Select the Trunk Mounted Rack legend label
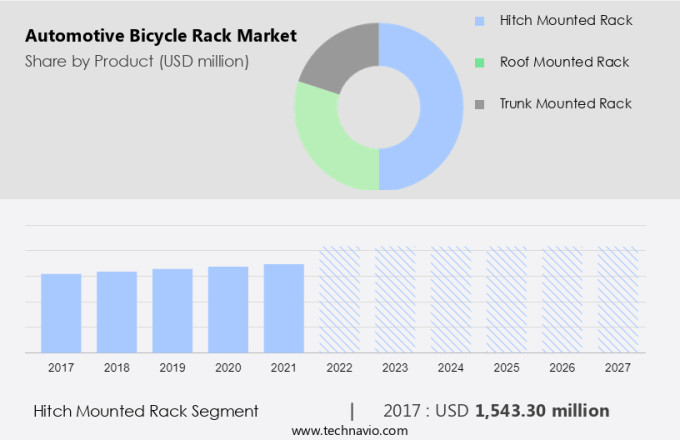This screenshot has width=680, height=440. (565, 104)
